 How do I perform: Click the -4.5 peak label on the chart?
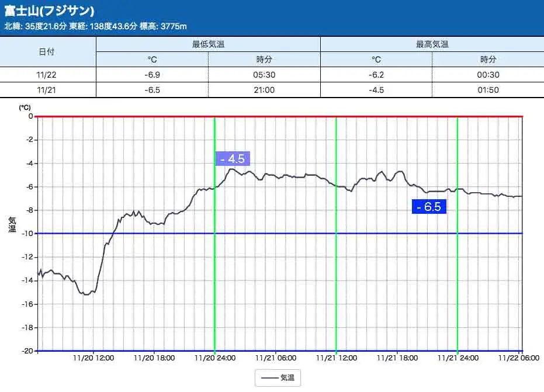(233, 159)
